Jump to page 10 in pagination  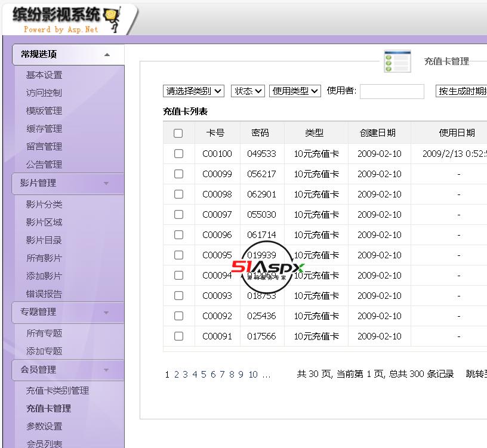pyautogui.click(x=253, y=374)
